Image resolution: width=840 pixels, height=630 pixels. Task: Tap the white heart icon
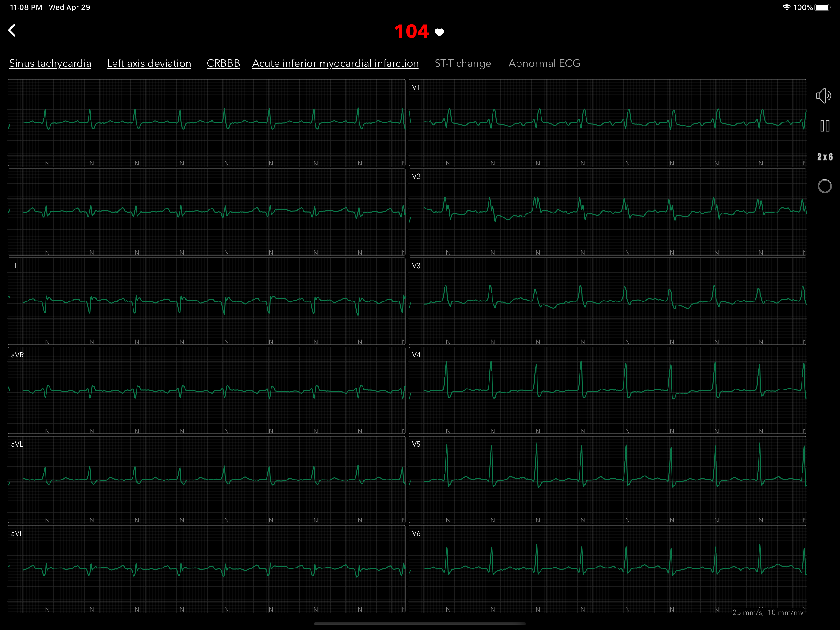click(439, 32)
